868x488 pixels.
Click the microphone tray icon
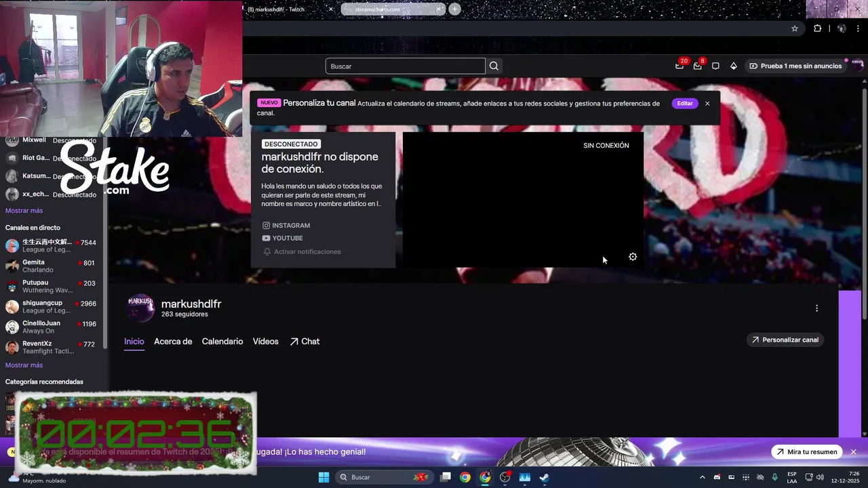point(774,477)
